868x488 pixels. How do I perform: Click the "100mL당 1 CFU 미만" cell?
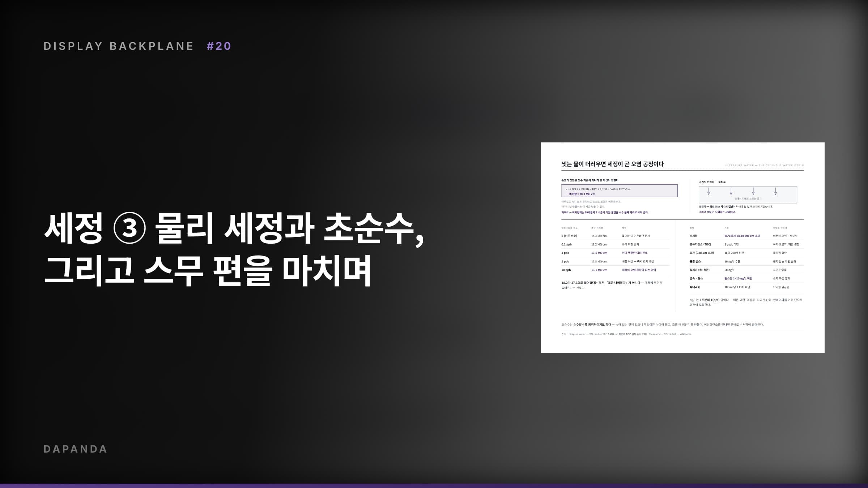pos(737,287)
